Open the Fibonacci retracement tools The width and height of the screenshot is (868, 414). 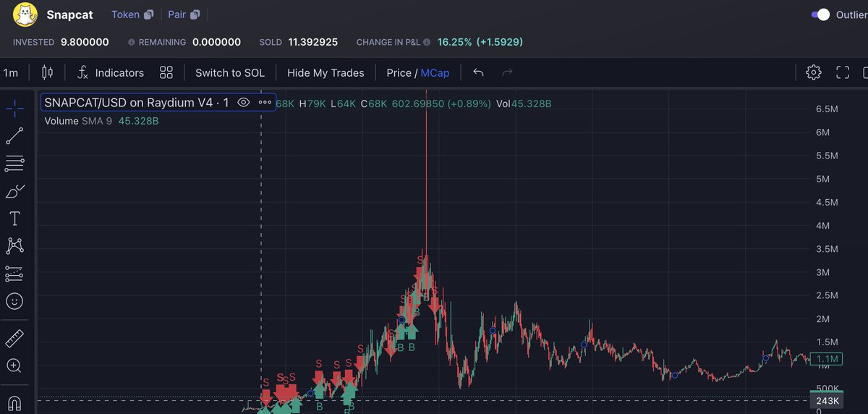(x=14, y=164)
